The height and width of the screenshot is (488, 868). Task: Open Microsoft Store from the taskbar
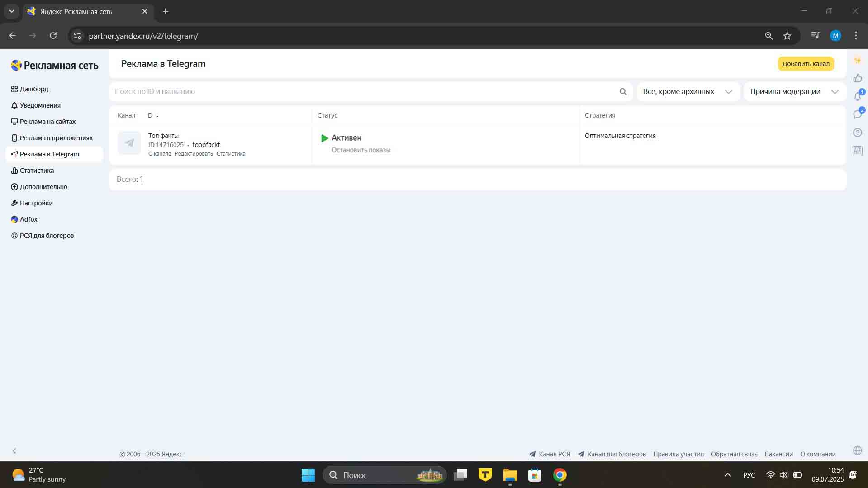click(x=535, y=475)
